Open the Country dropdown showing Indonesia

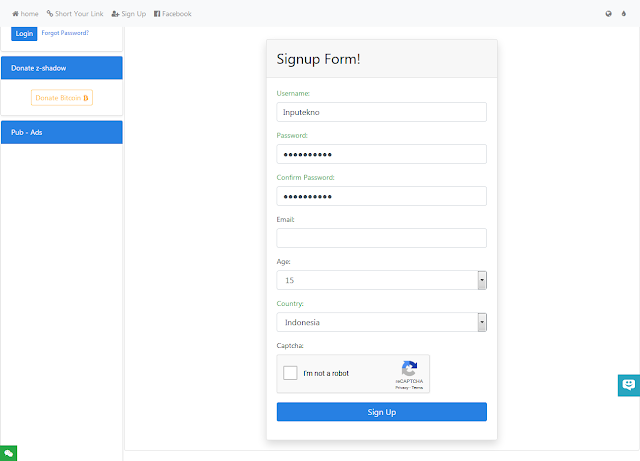click(x=382, y=322)
